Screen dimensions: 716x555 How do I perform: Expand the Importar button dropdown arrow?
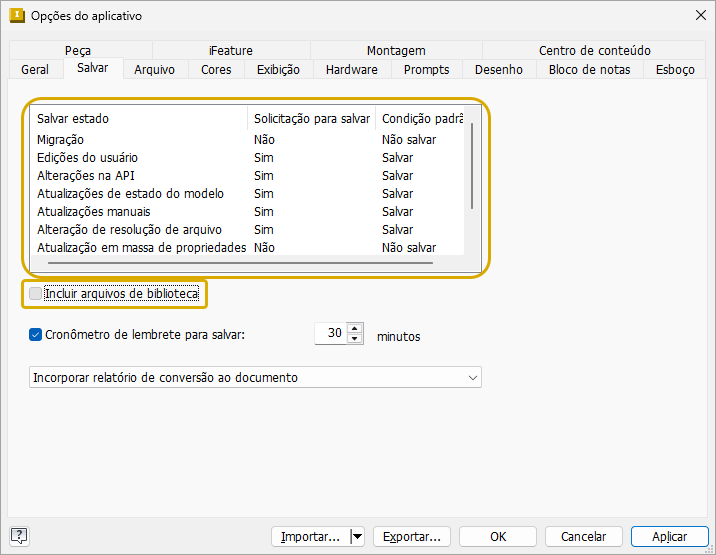(x=357, y=536)
